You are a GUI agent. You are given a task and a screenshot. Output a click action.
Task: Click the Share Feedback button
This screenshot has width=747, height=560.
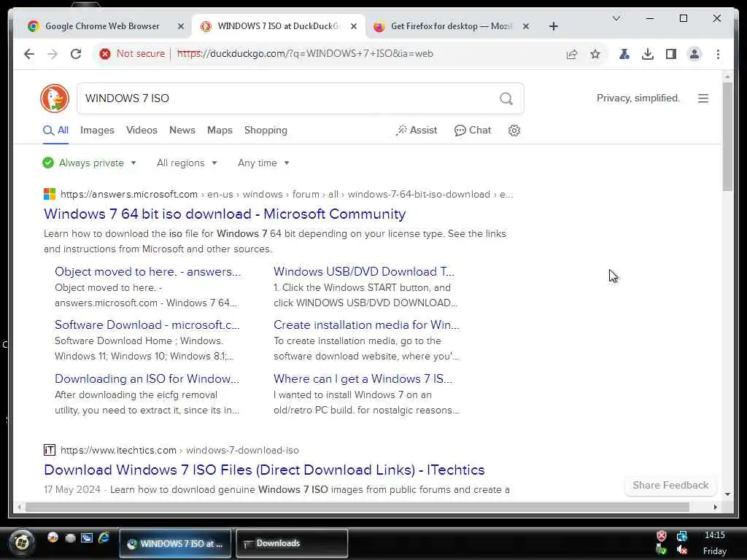coord(670,485)
